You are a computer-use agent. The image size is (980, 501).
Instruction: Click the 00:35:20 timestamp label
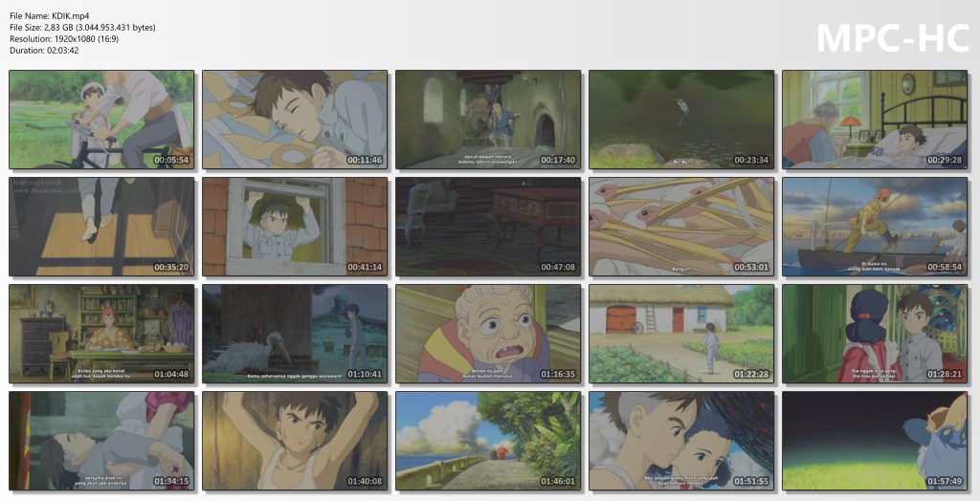pyautogui.click(x=171, y=267)
